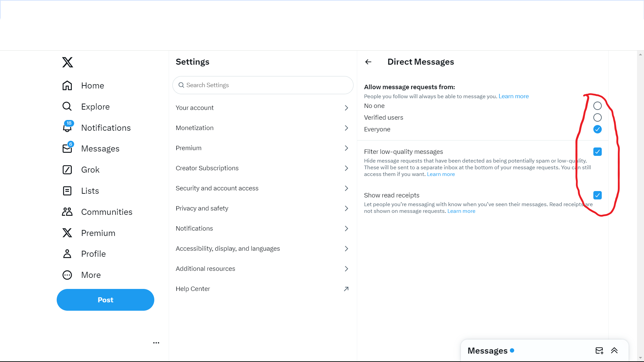Disable the Show read receipts checkbox
The height and width of the screenshot is (362, 644).
[x=597, y=195]
